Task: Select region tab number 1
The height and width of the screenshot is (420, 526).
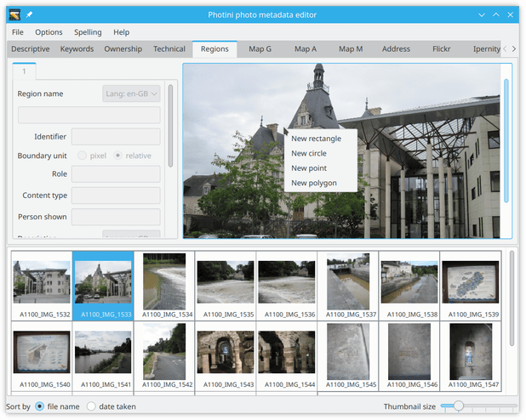Action: 24,71
